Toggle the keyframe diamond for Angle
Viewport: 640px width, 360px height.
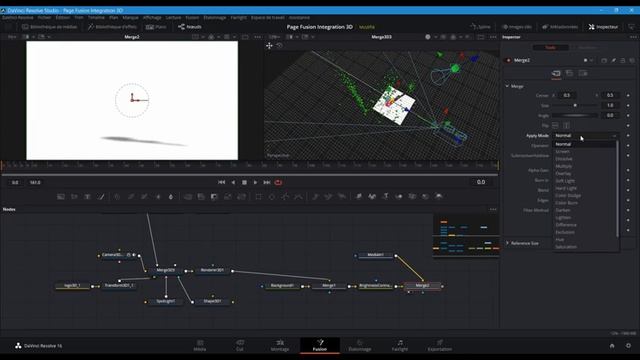pos(628,116)
